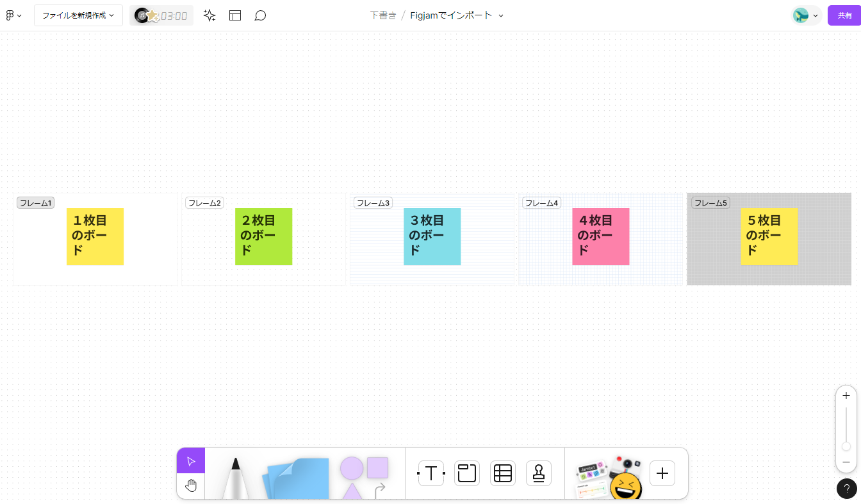Click the purple 共有 button
Image resolution: width=861 pixels, height=504 pixels.
844,15
